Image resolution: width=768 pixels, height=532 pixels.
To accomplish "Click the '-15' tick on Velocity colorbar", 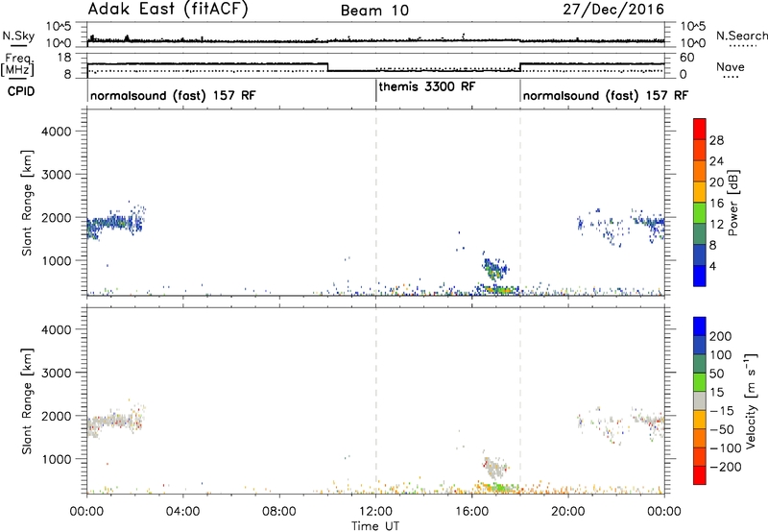I will click(722, 411).
